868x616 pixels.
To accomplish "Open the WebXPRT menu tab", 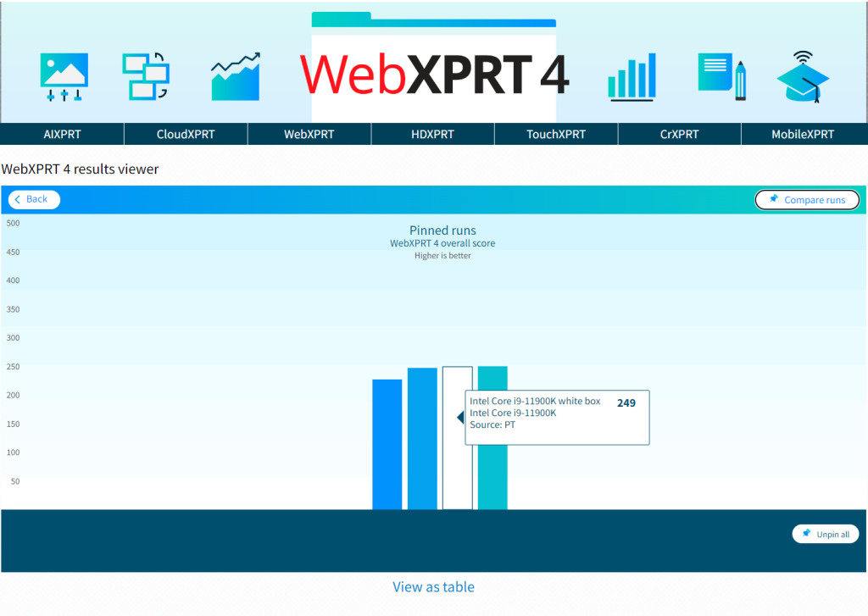I will (309, 134).
